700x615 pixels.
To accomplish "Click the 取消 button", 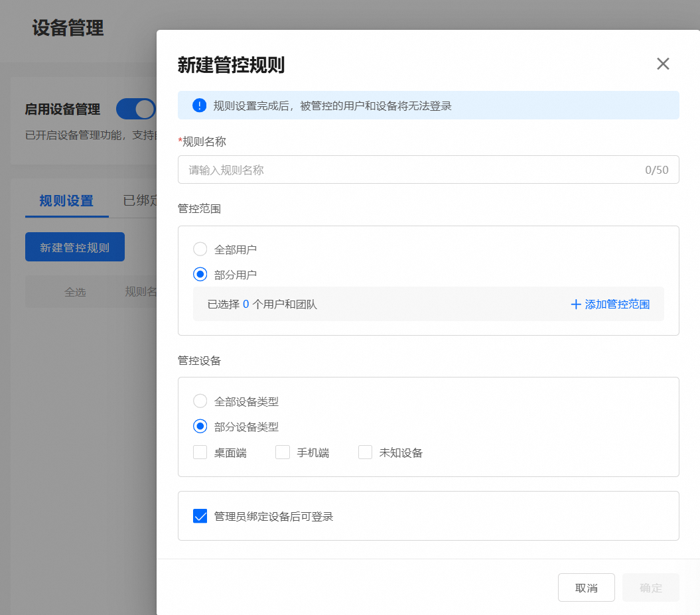I will tap(586, 587).
